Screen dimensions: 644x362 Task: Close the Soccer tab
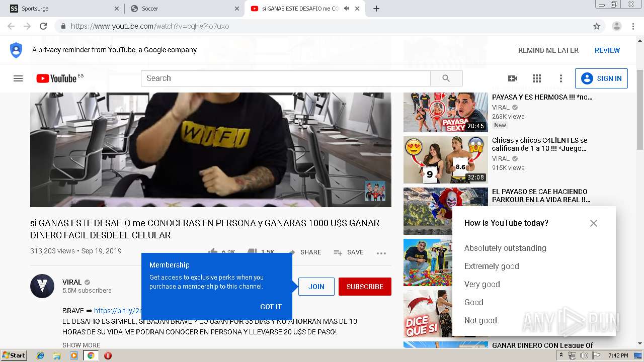click(237, 9)
